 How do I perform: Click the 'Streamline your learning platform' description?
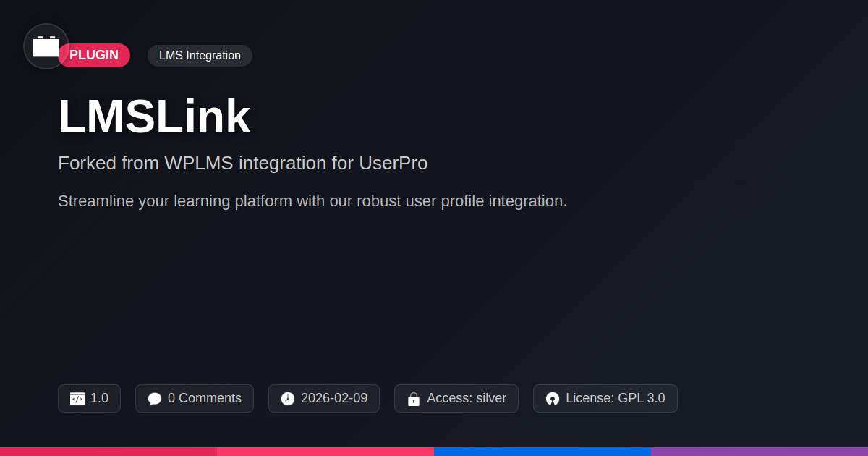coord(312,201)
